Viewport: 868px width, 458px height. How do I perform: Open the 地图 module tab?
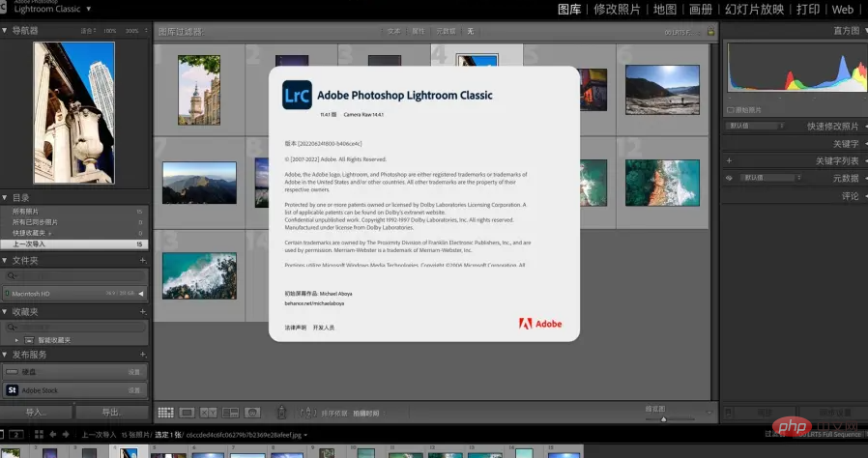[x=665, y=10]
